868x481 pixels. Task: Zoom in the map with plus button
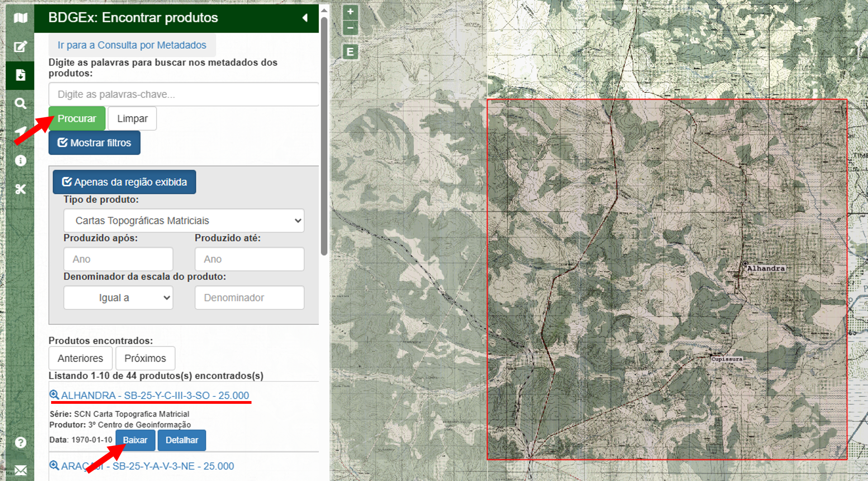pos(350,12)
